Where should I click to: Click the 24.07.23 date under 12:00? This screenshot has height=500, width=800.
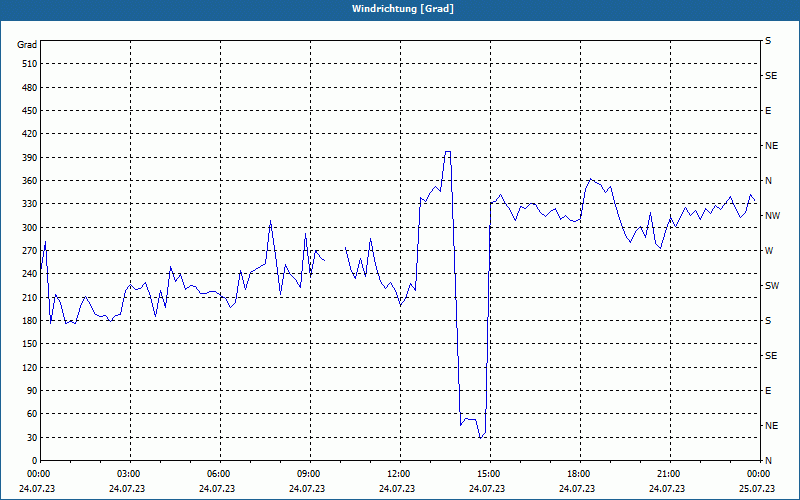(x=397, y=489)
